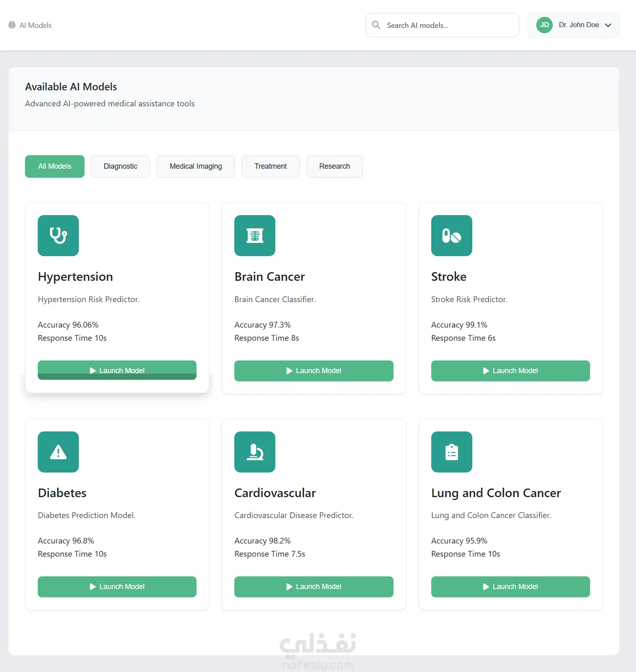Click the search magnifier icon
636x672 pixels.
tap(376, 25)
